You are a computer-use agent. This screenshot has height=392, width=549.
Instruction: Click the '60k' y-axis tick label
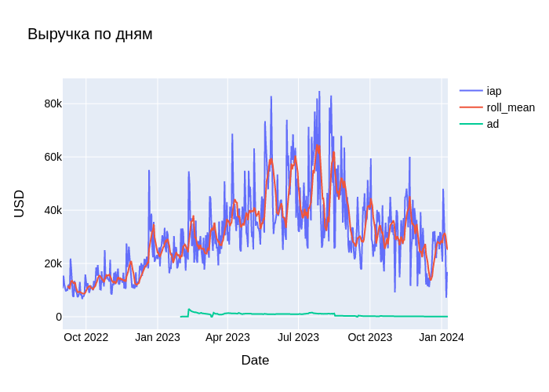53,157
